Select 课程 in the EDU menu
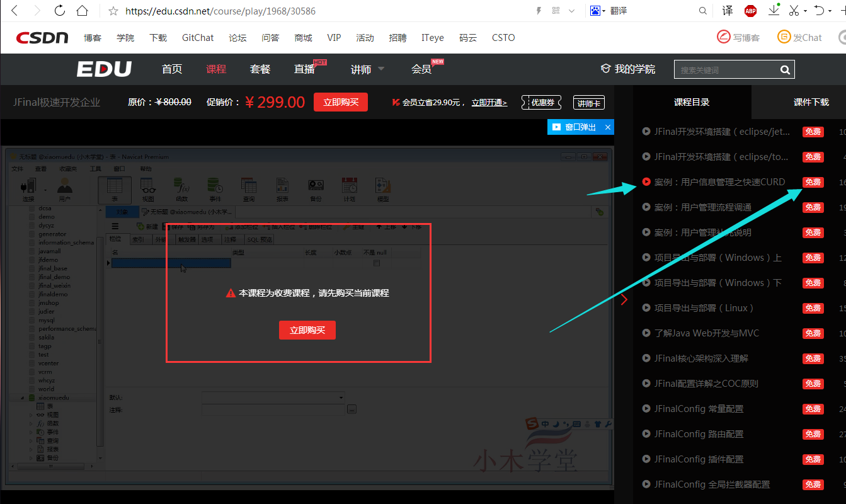 tap(216, 69)
